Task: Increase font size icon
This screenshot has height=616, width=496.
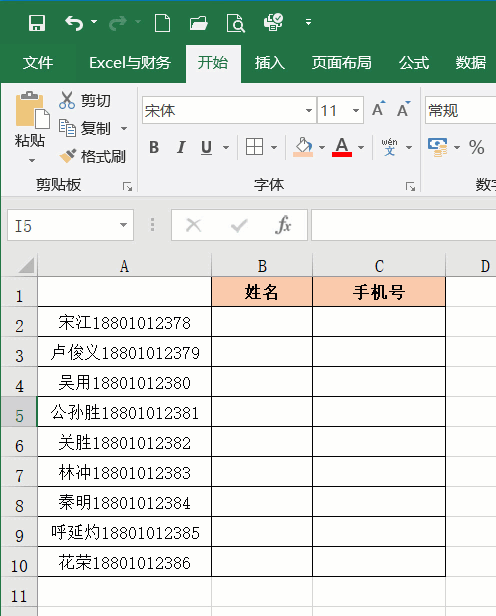Action: tap(379, 109)
